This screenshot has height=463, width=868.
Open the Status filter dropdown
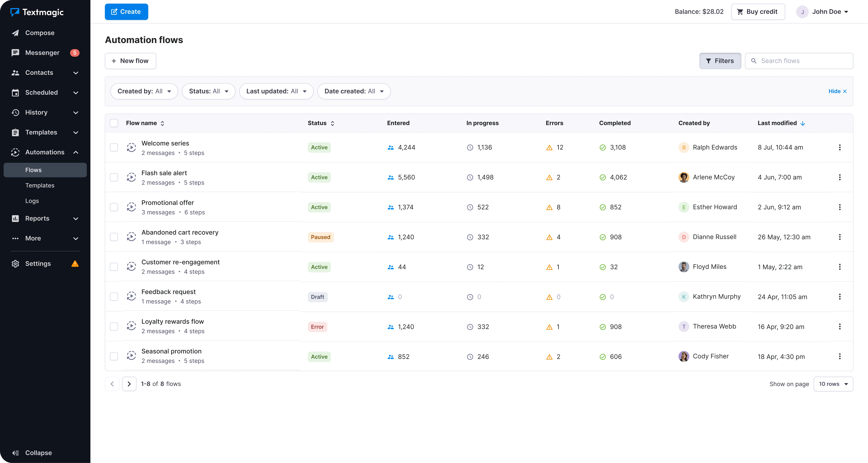point(209,91)
